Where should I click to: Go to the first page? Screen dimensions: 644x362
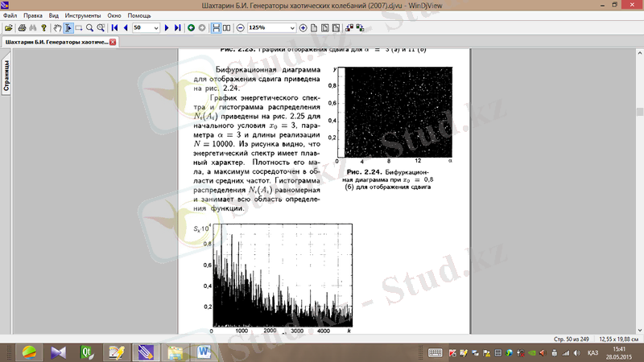pos(114,27)
